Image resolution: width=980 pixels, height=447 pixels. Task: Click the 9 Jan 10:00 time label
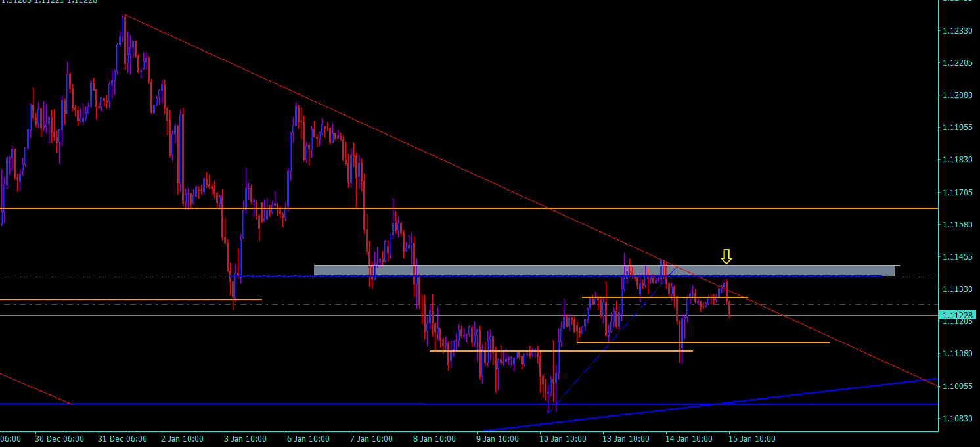pyautogui.click(x=498, y=438)
